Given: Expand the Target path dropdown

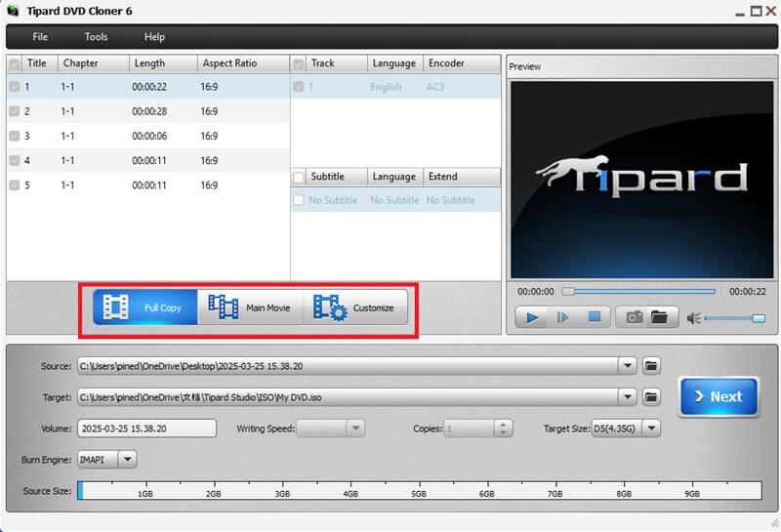Looking at the screenshot, I should click(x=628, y=397).
